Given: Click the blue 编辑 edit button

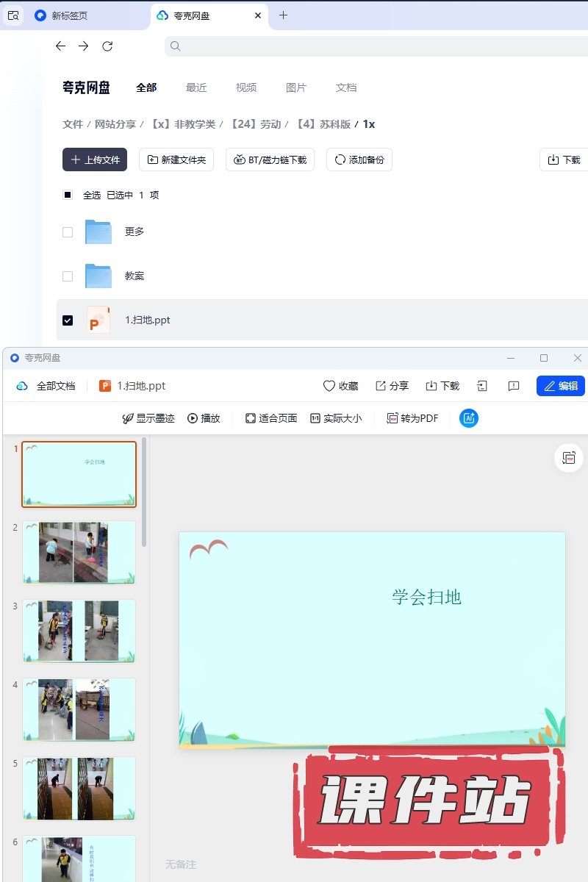Looking at the screenshot, I should coord(561,386).
